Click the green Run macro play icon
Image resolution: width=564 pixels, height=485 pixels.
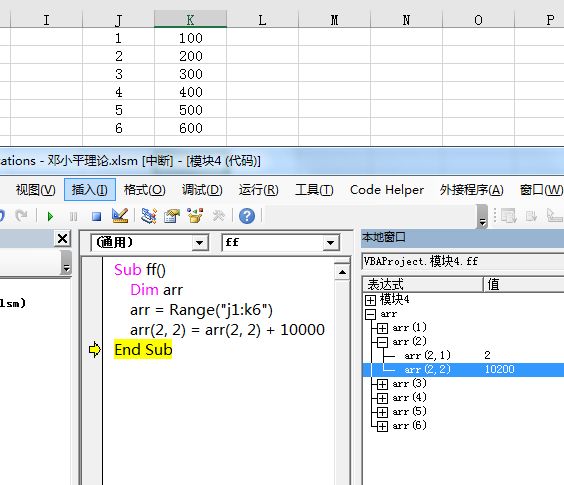tap(50, 216)
